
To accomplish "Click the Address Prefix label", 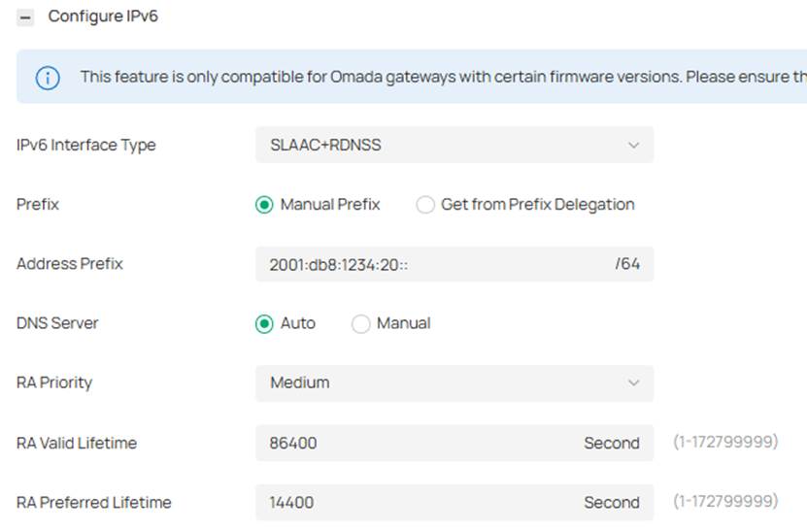I will point(70,264).
